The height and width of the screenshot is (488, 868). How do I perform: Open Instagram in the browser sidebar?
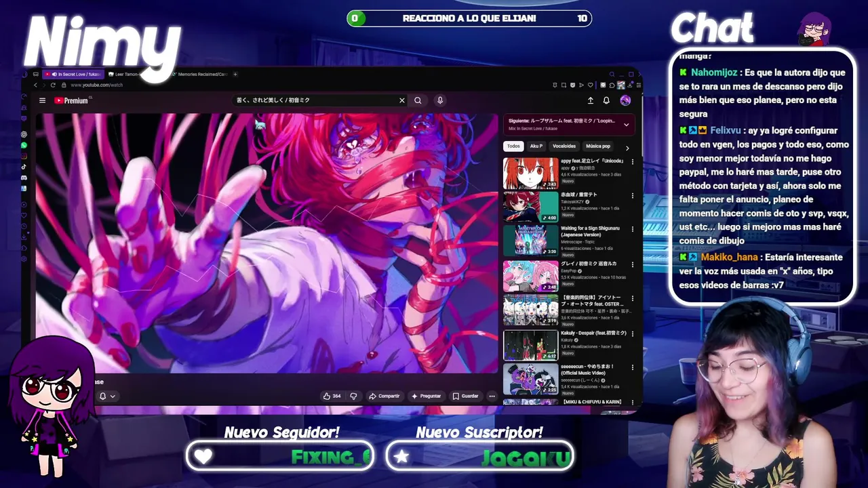[x=24, y=156]
